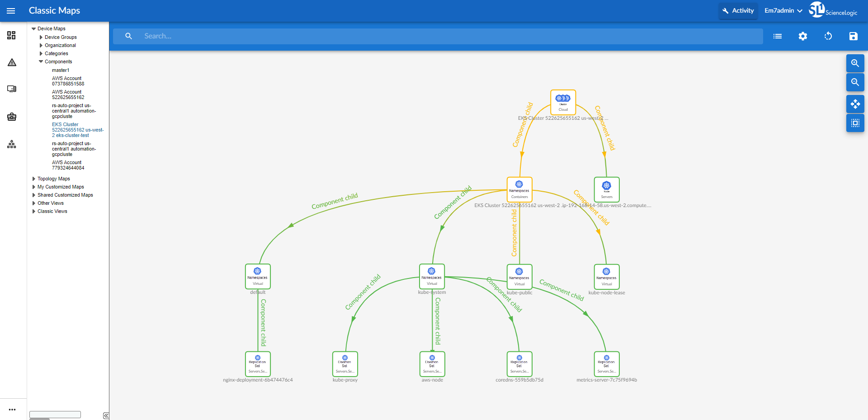Click the zoom out magnifier button
This screenshot has height=420, width=868.
[855, 82]
